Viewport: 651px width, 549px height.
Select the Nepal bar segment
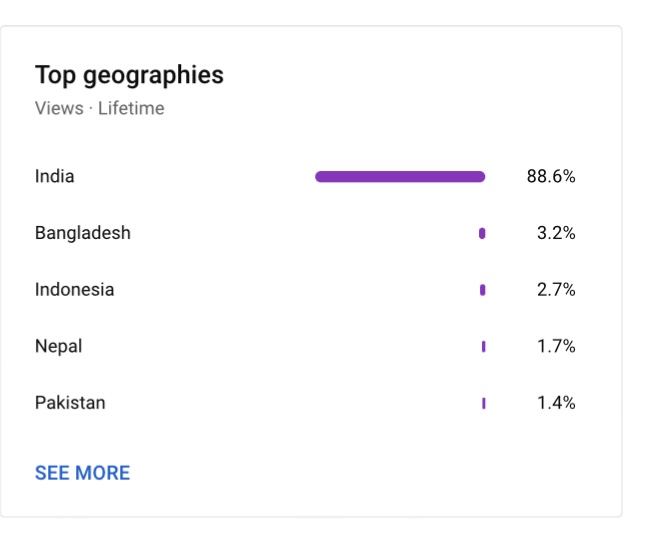(483, 346)
